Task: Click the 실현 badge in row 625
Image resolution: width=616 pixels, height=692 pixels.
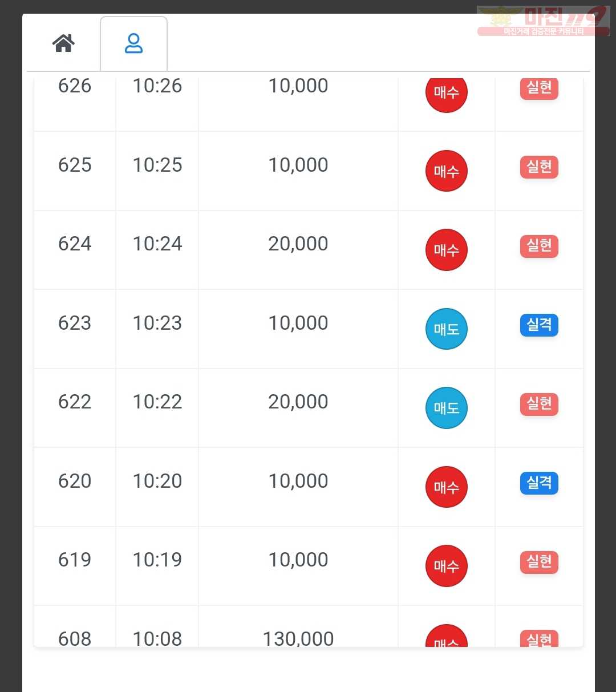Action: (x=539, y=167)
